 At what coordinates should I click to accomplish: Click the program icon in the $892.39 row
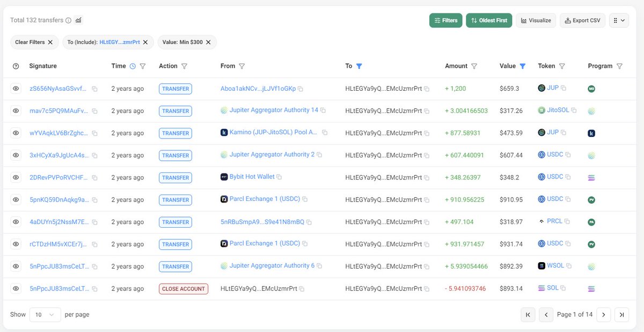(591, 266)
